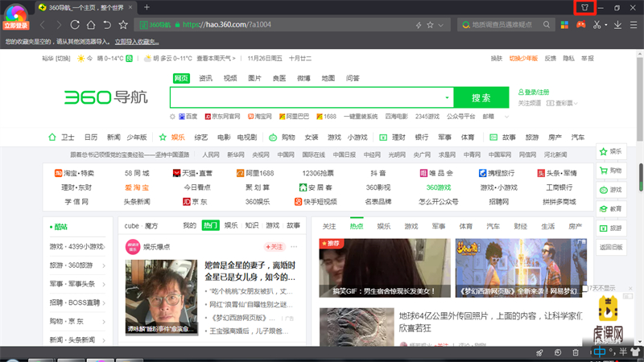Switch to the 娱乐 tab in cube魔方
Screen dimensions: 644x362
coord(231,225)
